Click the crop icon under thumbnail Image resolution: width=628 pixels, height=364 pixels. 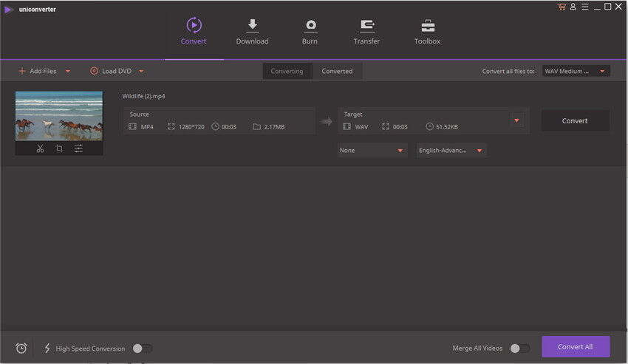point(59,148)
